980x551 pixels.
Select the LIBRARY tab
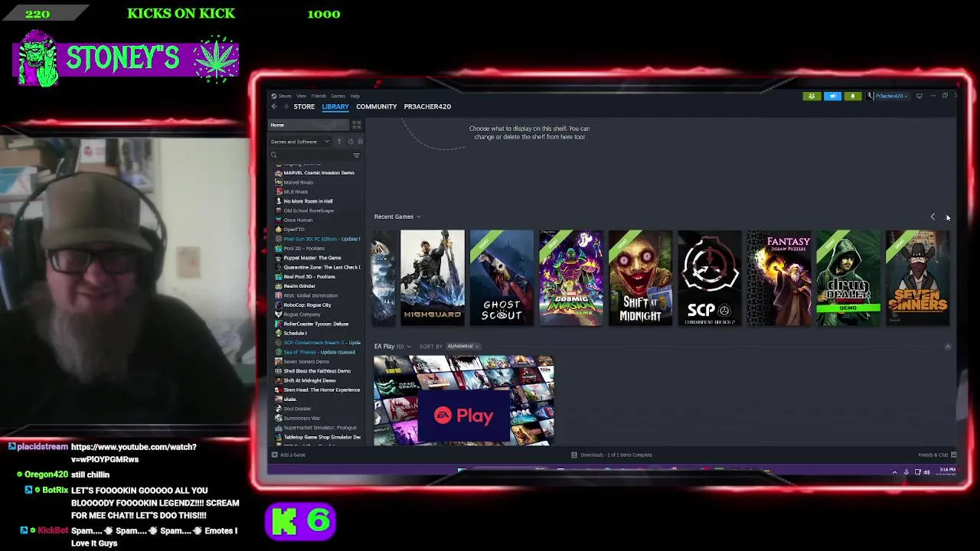(x=335, y=106)
